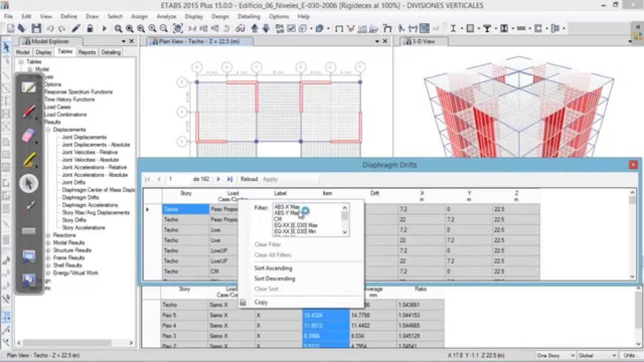Expand the Structure Results tree node

click(48, 250)
